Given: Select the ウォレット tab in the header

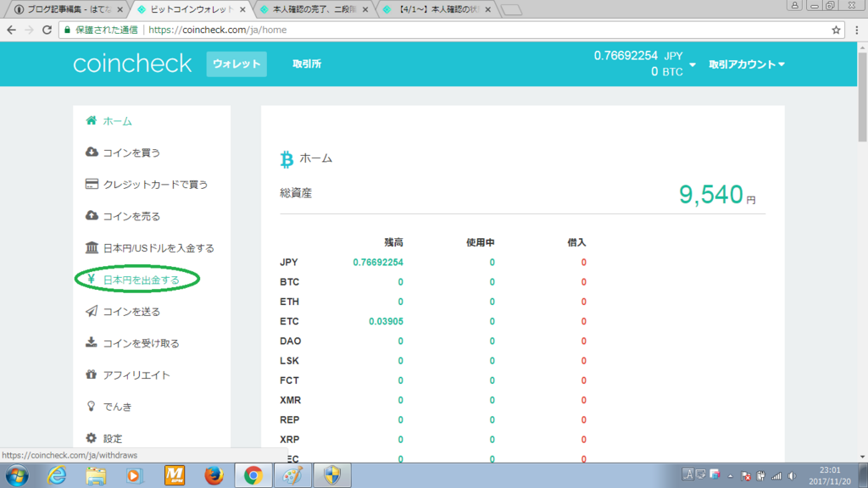Looking at the screenshot, I should [236, 64].
